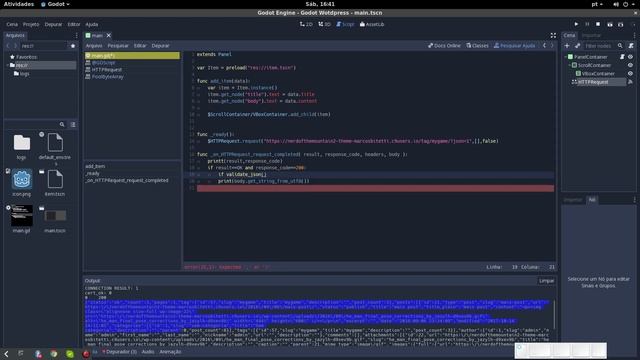Add a new node with plus icon
The image size is (640, 360).
tap(567, 46)
